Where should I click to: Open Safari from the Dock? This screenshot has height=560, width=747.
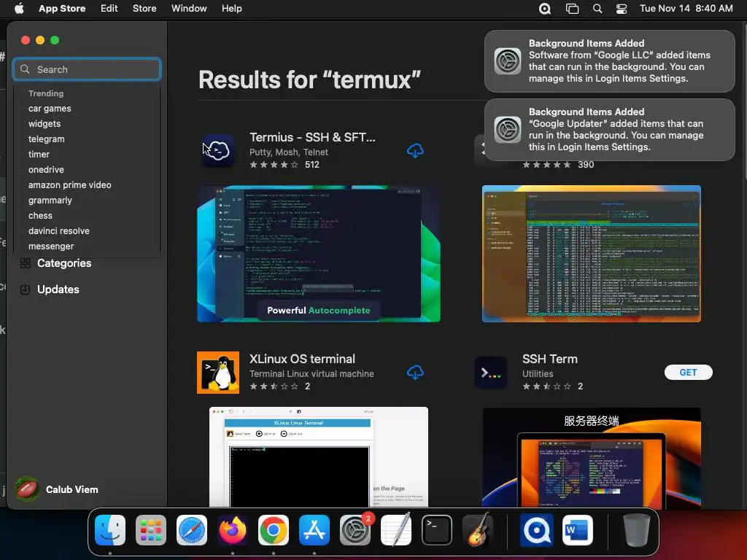[192, 530]
